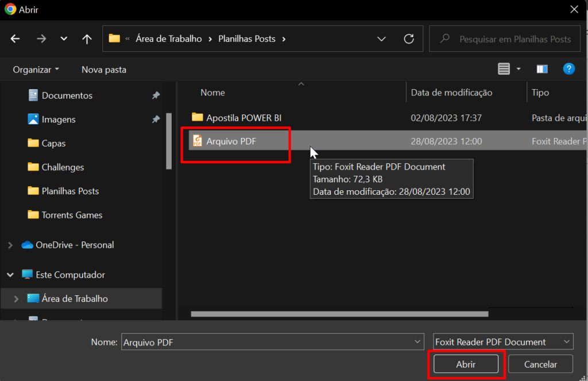Open the blue help question mark
This screenshot has width=588, height=381.
click(x=568, y=68)
